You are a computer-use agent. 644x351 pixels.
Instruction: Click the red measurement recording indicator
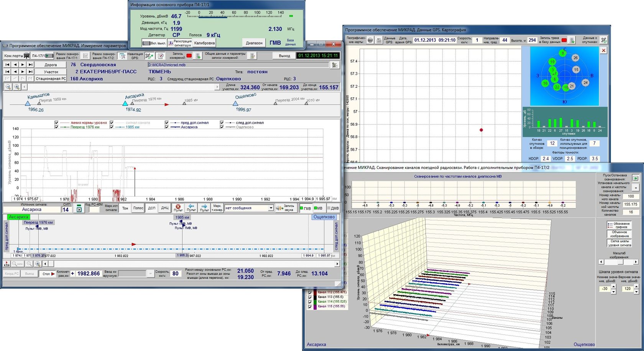coord(189,56)
